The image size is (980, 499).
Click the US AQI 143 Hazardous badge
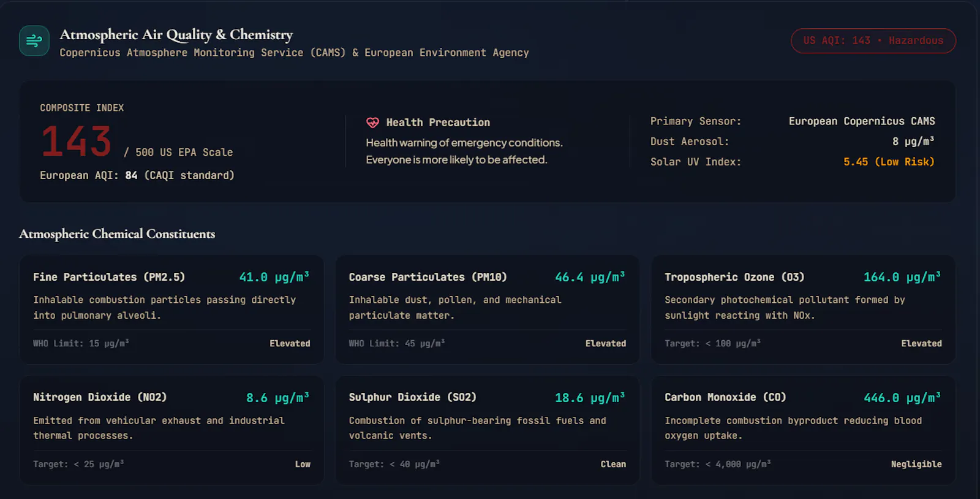click(873, 40)
